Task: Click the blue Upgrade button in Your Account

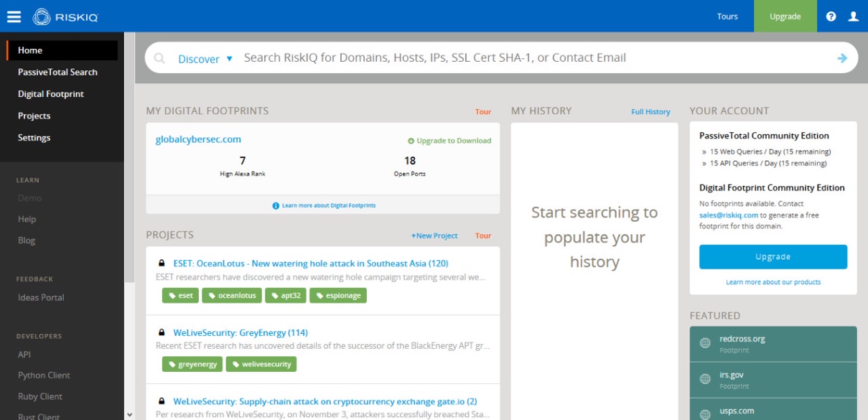Action: [773, 257]
